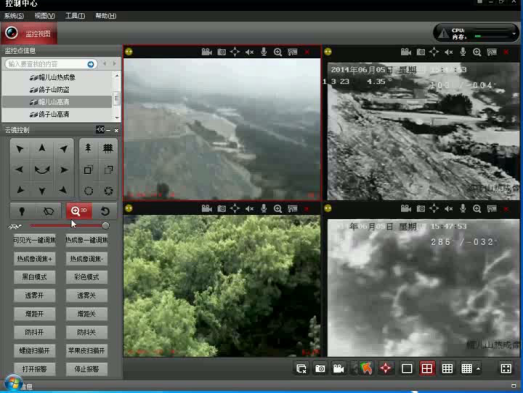
Task: Collapse the 云镜控制 PTZ panel
Action: click(108, 130)
